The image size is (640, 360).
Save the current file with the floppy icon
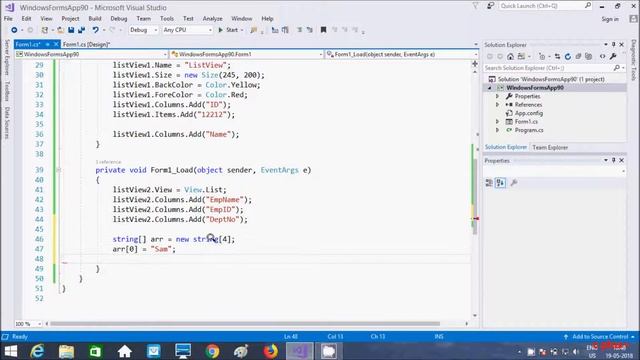pyautogui.click(x=71, y=30)
